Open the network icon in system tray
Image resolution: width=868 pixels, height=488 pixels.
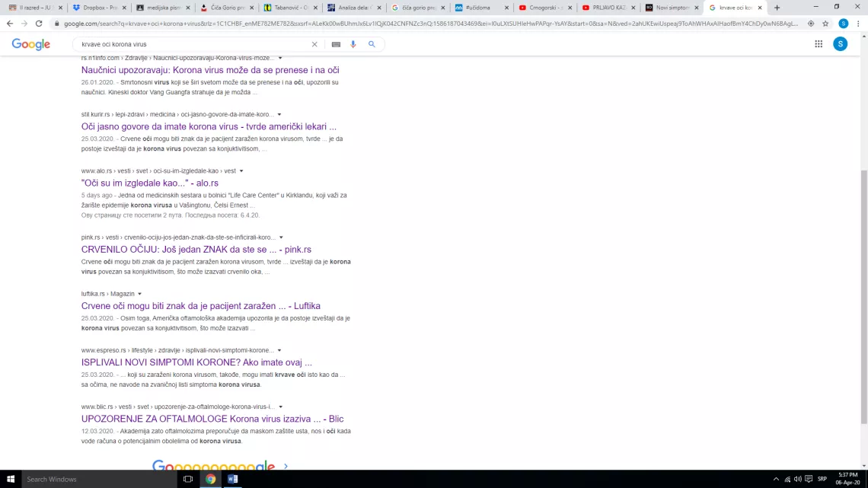[787, 479]
